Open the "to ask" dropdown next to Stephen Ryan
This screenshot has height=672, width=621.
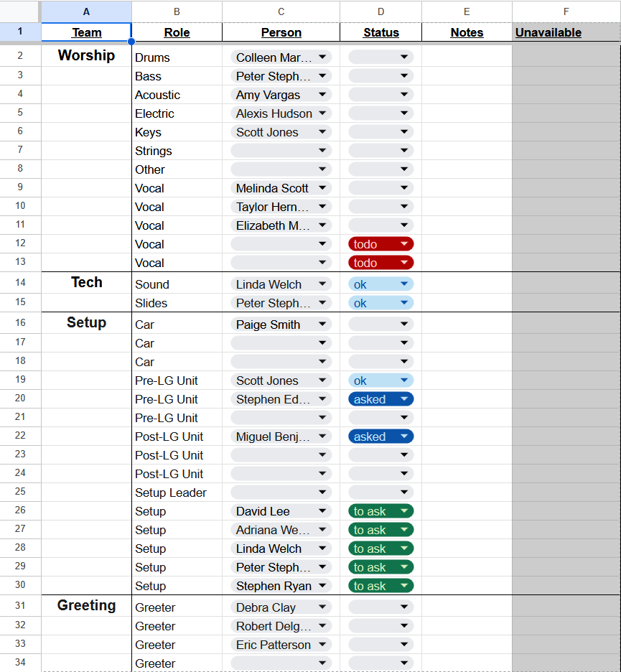[x=380, y=585]
